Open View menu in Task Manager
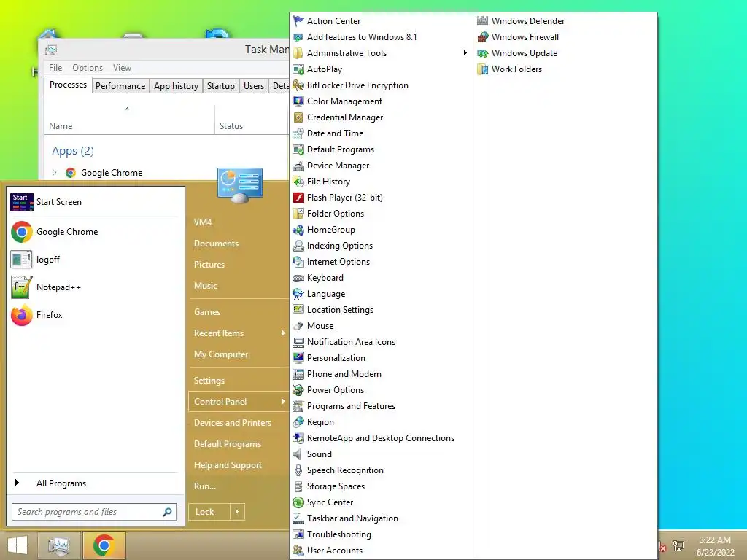The image size is (747, 560). (x=122, y=68)
